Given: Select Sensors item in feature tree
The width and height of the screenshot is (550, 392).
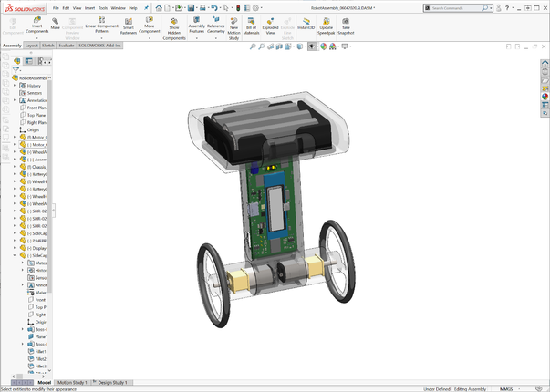Looking at the screenshot, I should coord(31,93).
